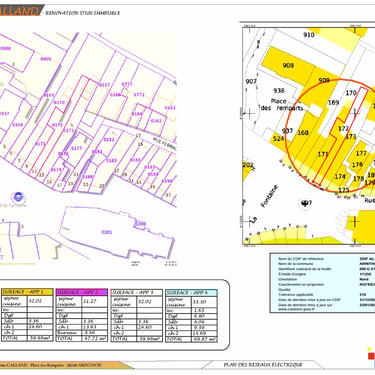Click the Bureau row label in APP 2 table
The height and width of the screenshot is (375, 375).
pos(69,332)
